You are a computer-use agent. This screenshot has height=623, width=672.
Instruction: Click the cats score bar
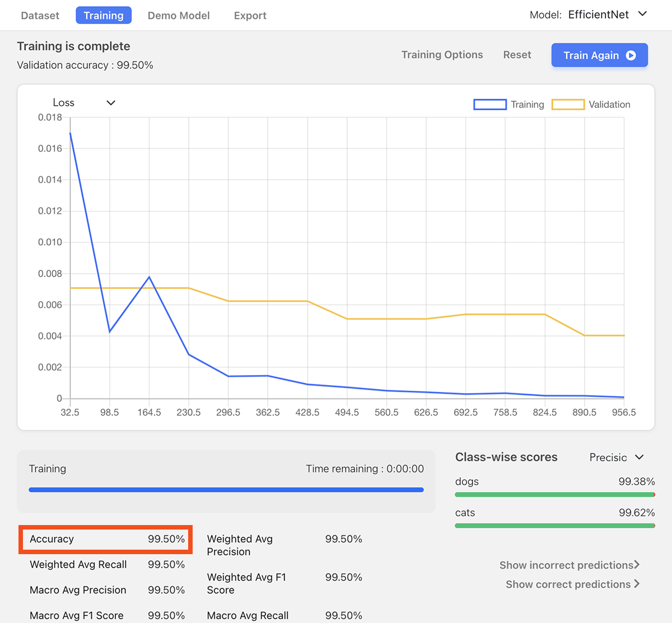(x=555, y=526)
